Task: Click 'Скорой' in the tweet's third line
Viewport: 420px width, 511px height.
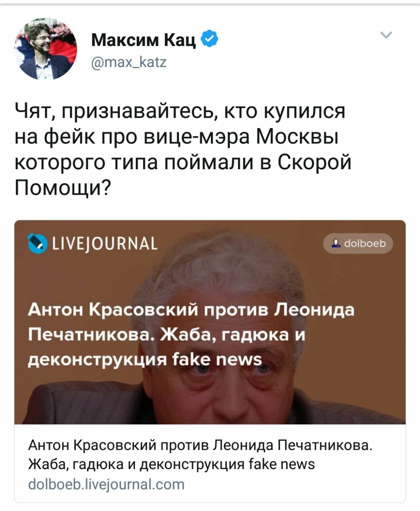Action: (x=313, y=162)
